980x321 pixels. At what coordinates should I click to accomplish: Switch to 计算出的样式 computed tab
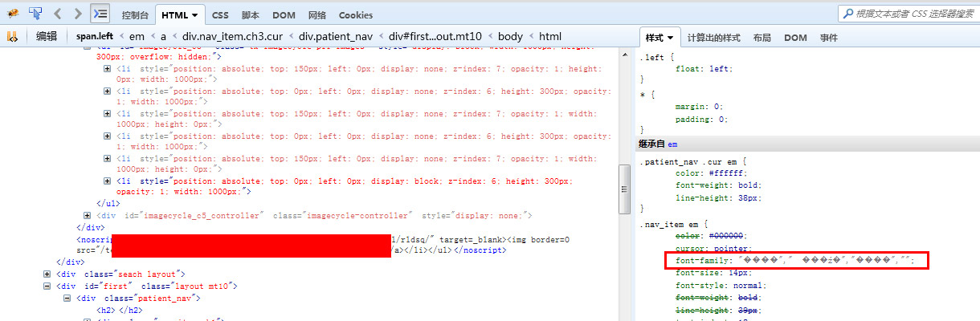click(x=713, y=38)
